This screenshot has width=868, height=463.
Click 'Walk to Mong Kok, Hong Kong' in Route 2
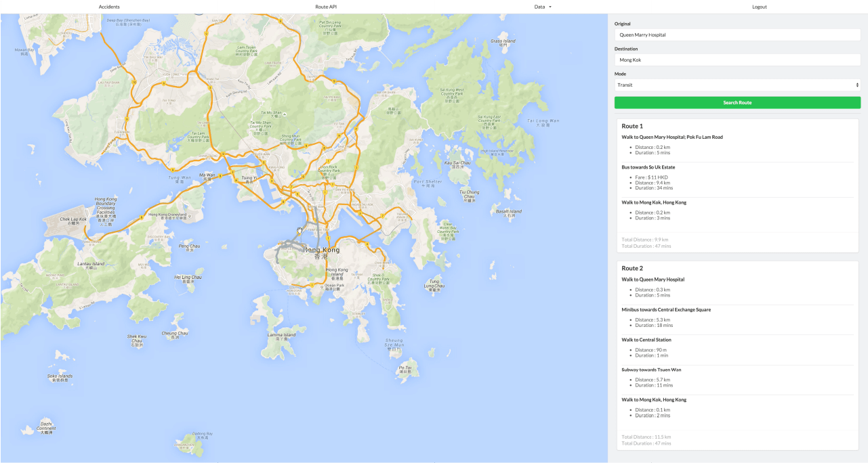(x=654, y=399)
